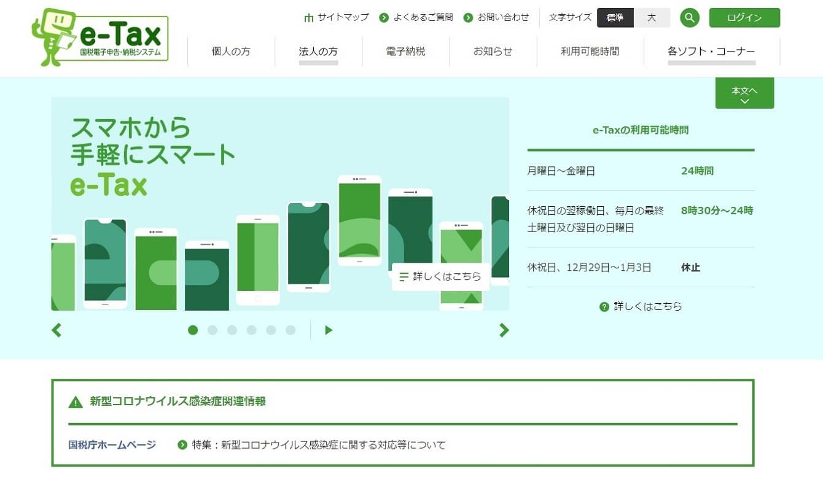Select the second carousel dot

click(213, 330)
